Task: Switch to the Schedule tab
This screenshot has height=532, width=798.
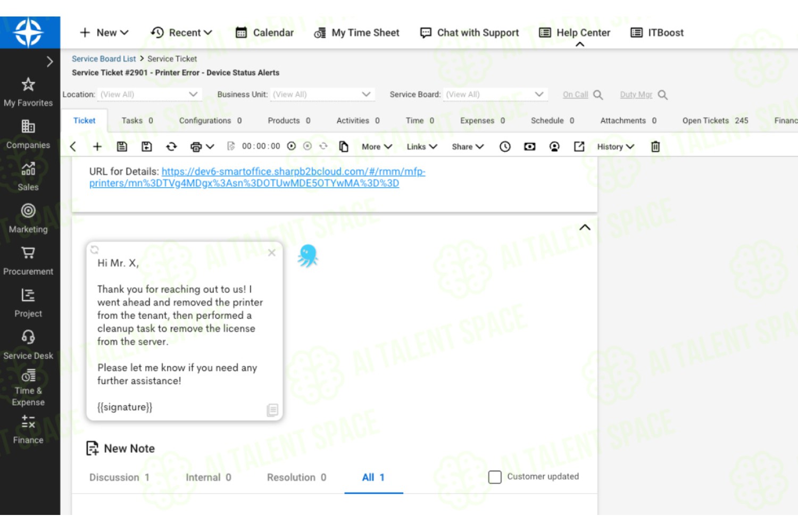Action: click(x=553, y=121)
